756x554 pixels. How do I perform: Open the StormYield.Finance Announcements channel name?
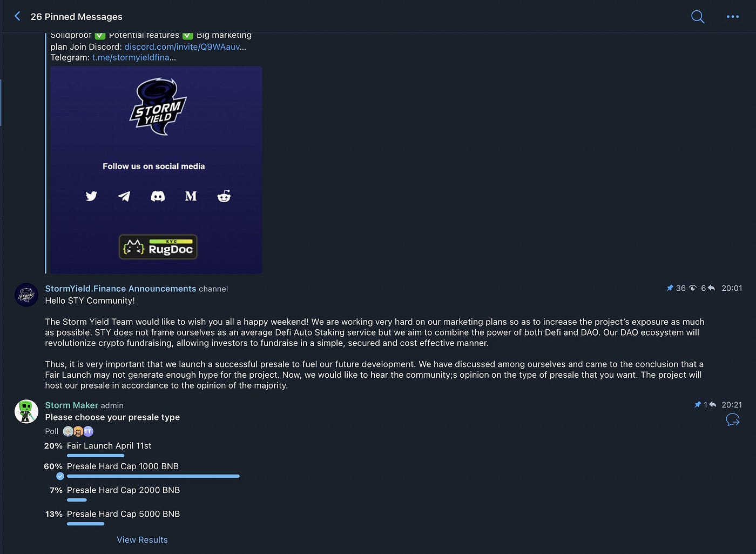click(x=120, y=289)
